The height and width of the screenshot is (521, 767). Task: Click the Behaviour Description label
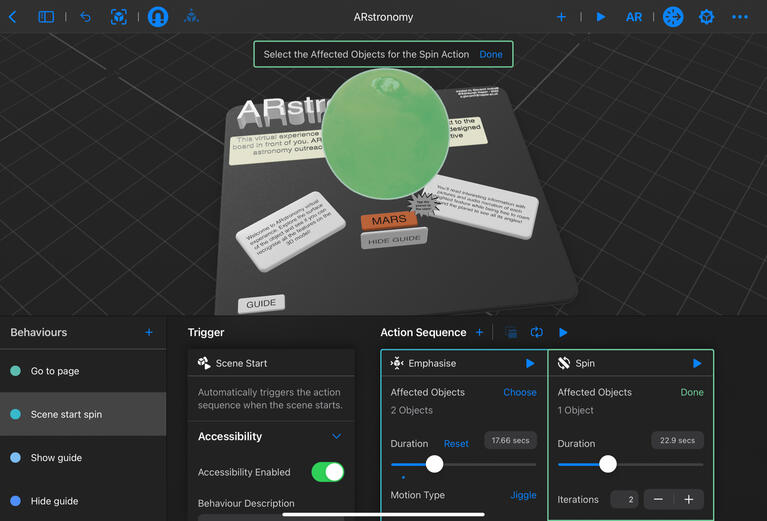(x=246, y=503)
